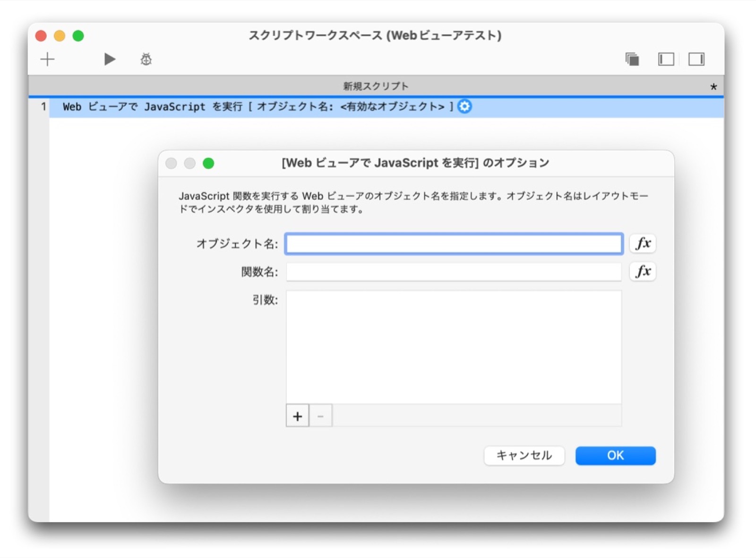Click inside the オブジェクト名 text field
Viewport: 756px width, 558px height.
tap(453, 244)
